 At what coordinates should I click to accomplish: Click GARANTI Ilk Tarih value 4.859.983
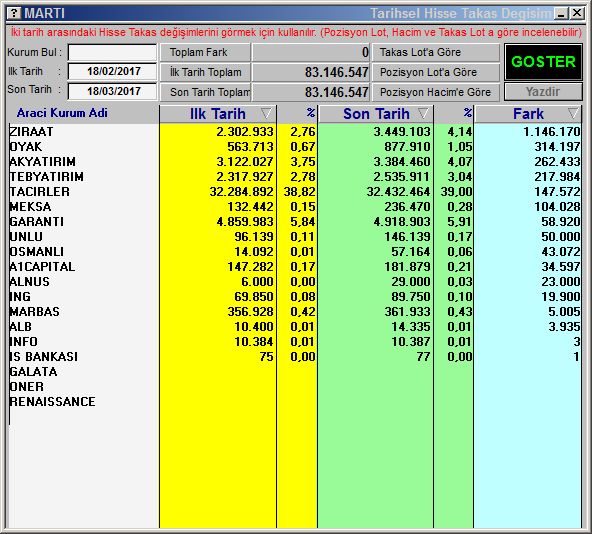click(x=245, y=221)
